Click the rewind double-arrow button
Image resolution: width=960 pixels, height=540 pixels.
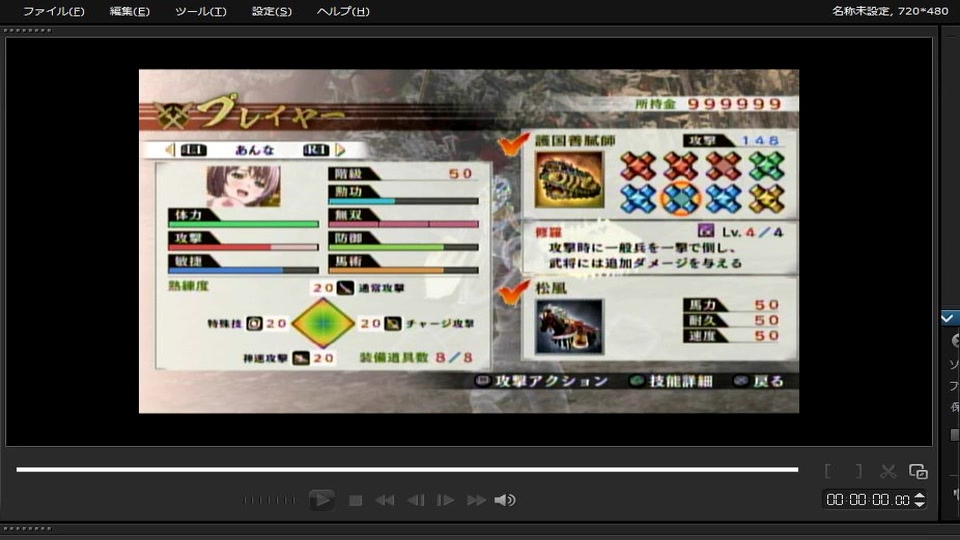[384, 500]
